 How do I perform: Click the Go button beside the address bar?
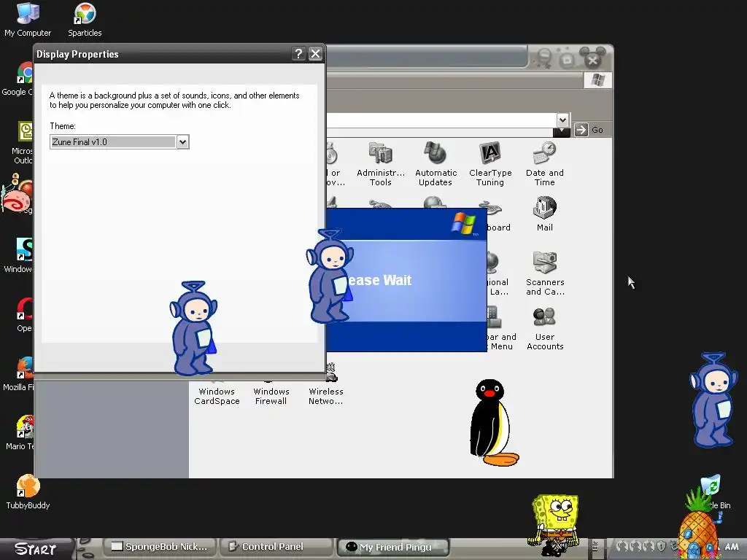click(589, 130)
